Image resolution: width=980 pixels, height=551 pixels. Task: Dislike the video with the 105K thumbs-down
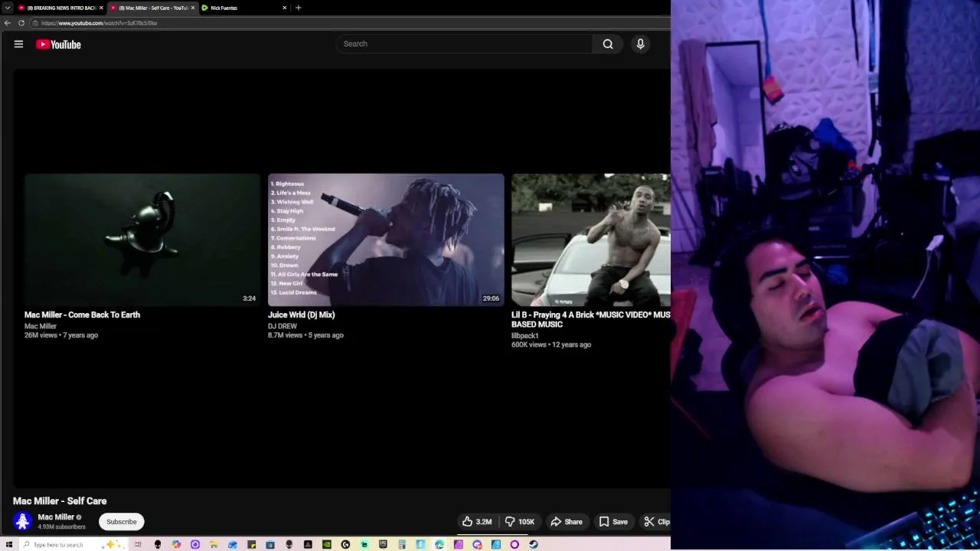520,522
